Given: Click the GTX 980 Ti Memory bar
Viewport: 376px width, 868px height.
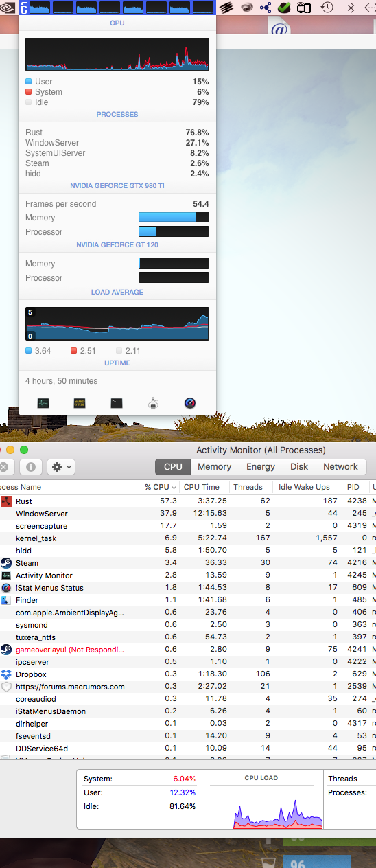Looking at the screenshot, I should click(x=174, y=217).
